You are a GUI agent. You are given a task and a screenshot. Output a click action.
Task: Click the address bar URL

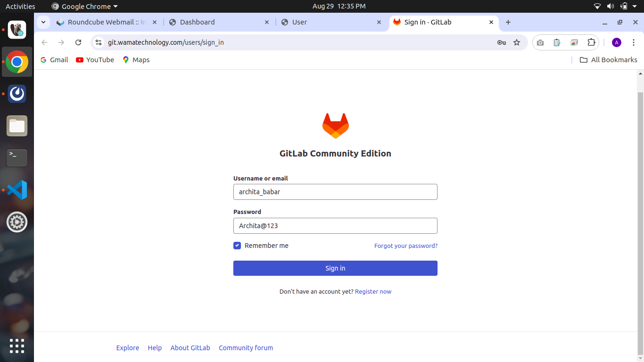tap(165, 42)
